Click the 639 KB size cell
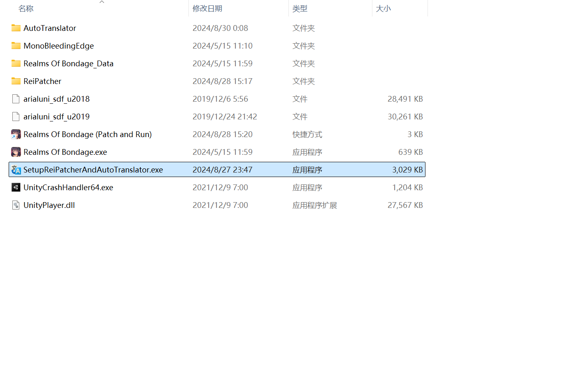Viewport: 588px width, 380px height. 411,152
